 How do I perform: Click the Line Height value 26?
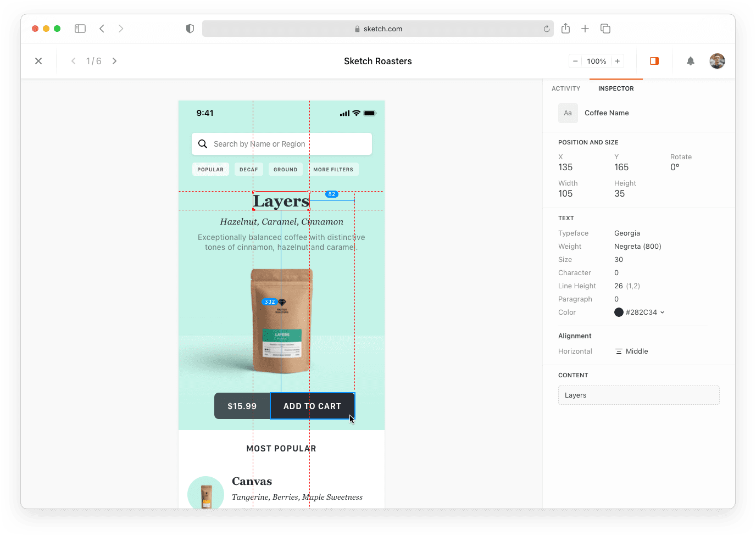pyautogui.click(x=619, y=286)
